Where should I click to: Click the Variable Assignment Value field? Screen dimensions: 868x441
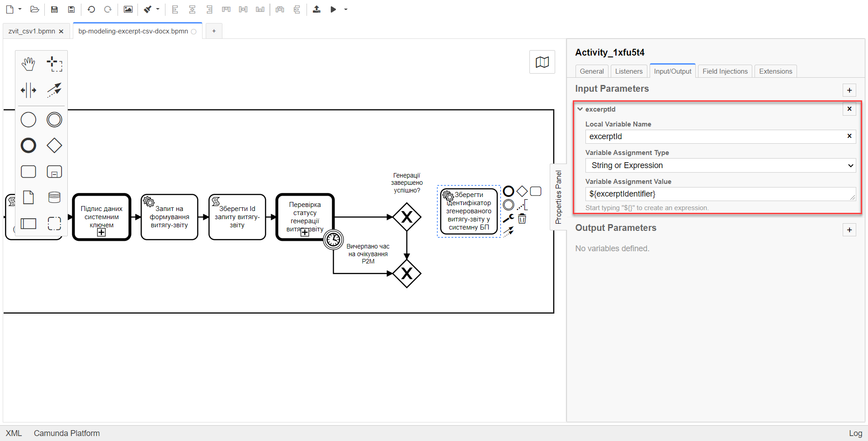(x=717, y=194)
